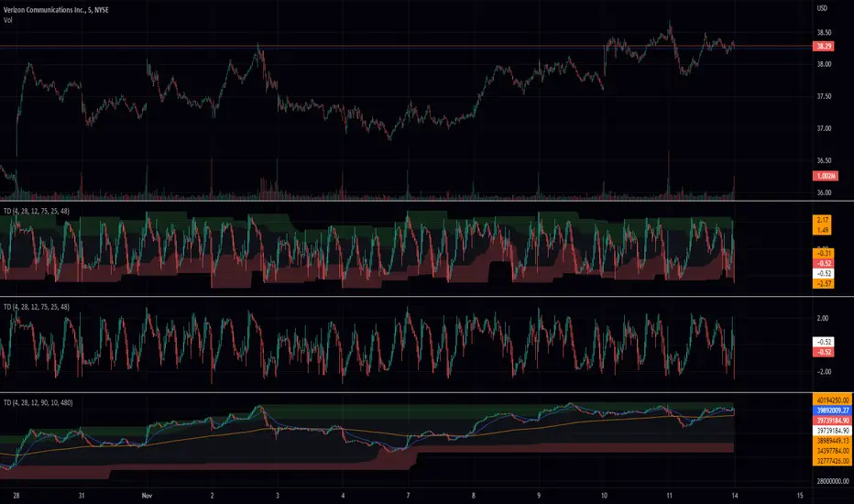Click the 28000000.00 label on bottom axis
Viewport: 854px width, 504px height.
coord(833,481)
